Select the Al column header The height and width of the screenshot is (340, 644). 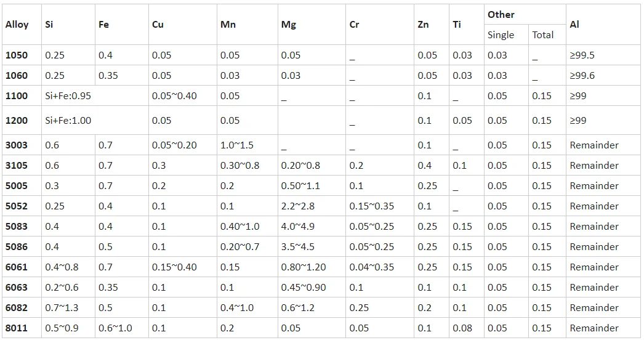pyautogui.click(x=574, y=25)
